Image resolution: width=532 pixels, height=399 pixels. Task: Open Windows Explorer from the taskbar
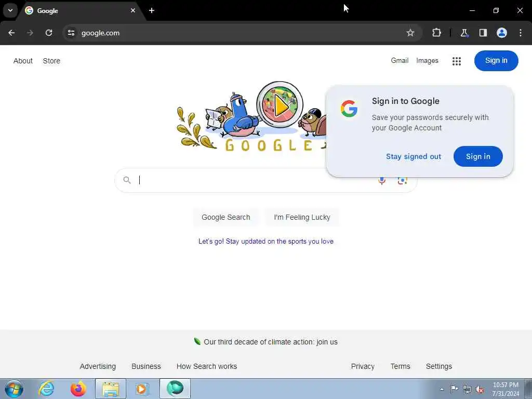111,389
